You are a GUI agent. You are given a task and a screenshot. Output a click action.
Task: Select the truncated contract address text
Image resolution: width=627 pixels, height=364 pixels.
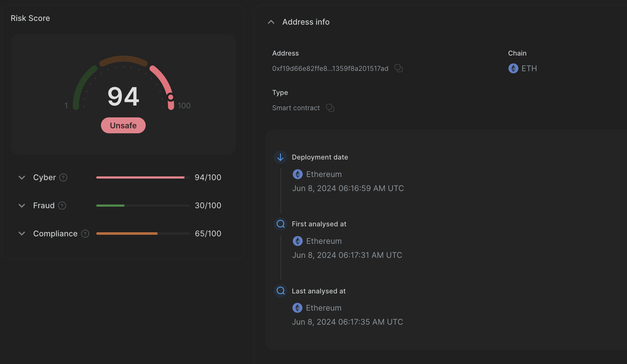tap(330, 68)
